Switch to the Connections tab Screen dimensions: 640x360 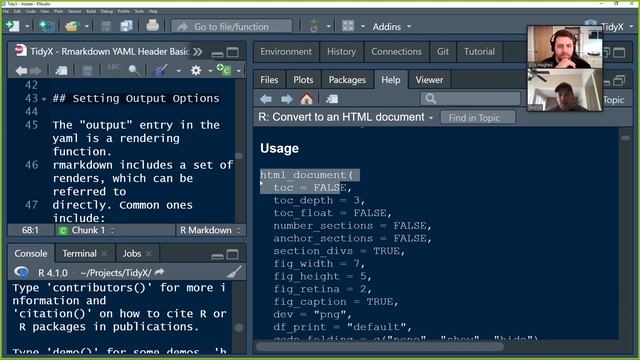pyautogui.click(x=396, y=52)
